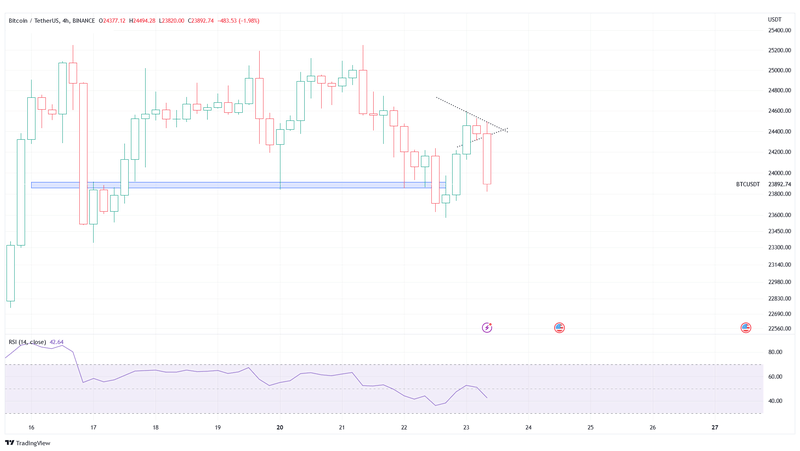Click the 23600.00 price axis label

tap(780, 215)
